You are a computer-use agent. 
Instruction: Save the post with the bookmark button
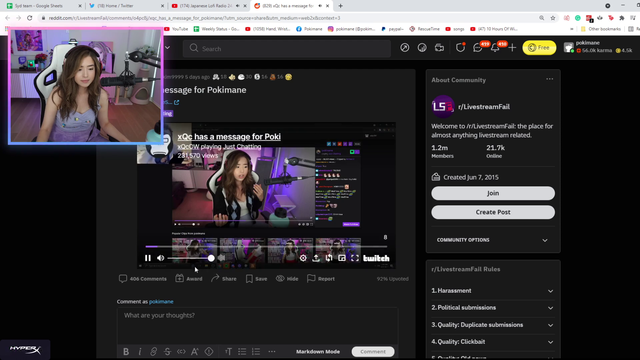(x=256, y=279)
